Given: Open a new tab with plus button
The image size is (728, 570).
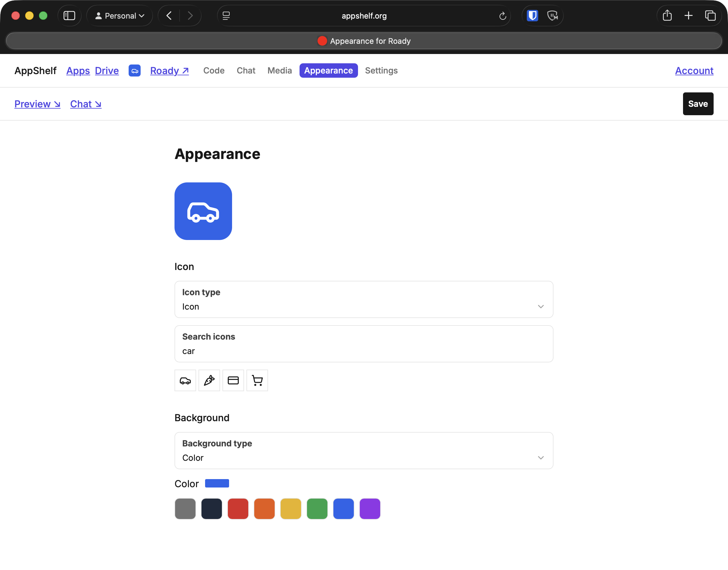Looking at the screenshot, I should [x=688, y=16].
